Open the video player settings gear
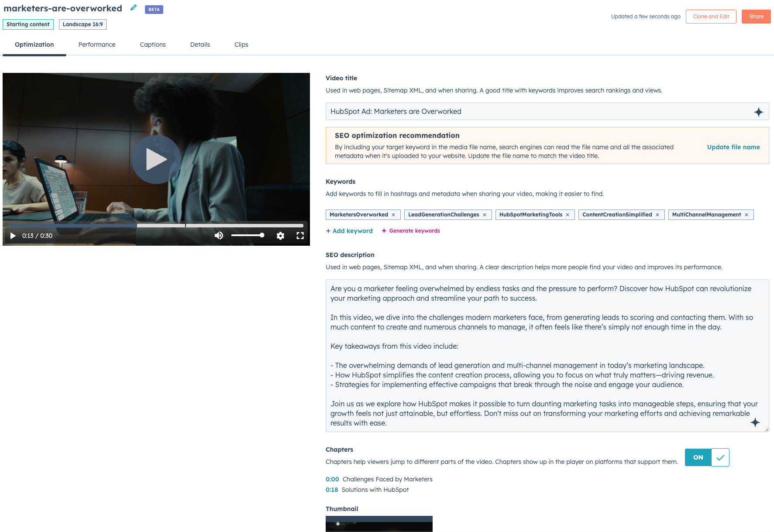This screenshot has width=774, height=532. [280, 235]
